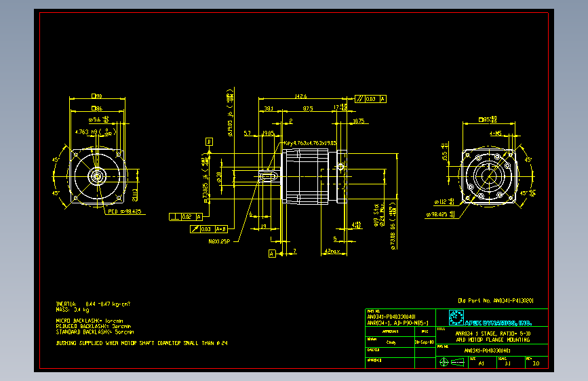
Task: Select the 10.75 dimension text
Action: coord(359,121)
